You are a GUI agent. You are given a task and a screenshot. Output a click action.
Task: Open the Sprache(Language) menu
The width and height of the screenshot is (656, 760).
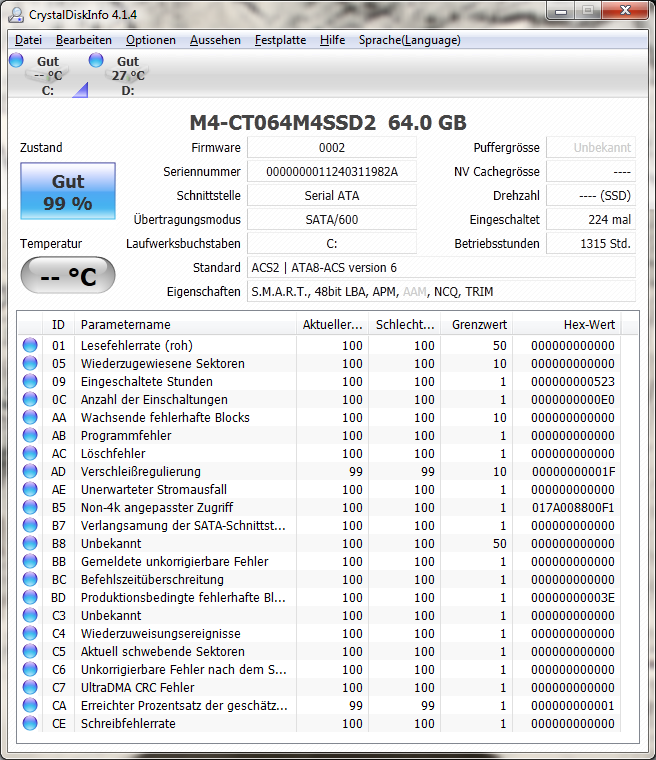point(410,40)
